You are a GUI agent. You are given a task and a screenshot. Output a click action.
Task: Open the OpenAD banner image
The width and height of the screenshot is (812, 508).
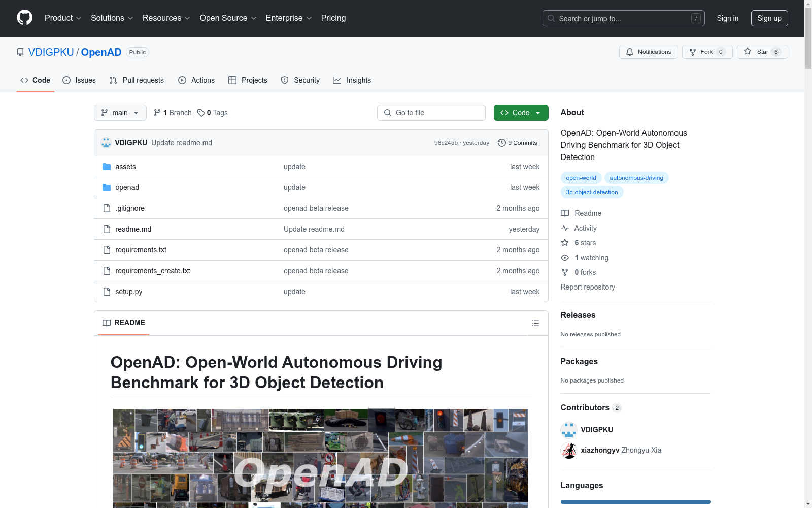tap(320, 458)
